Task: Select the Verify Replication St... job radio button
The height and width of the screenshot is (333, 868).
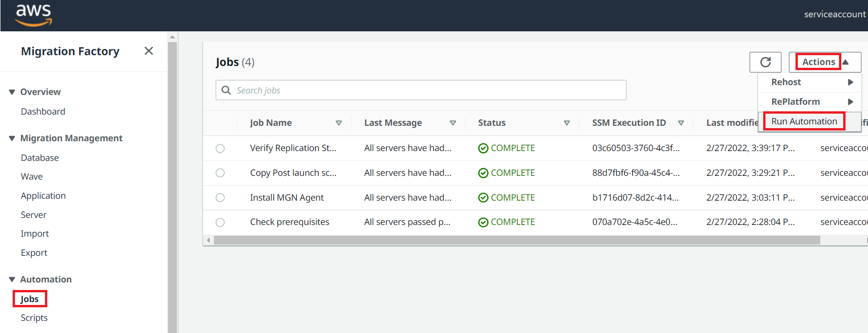Action: pyautogui.click(x=220, y=148)
